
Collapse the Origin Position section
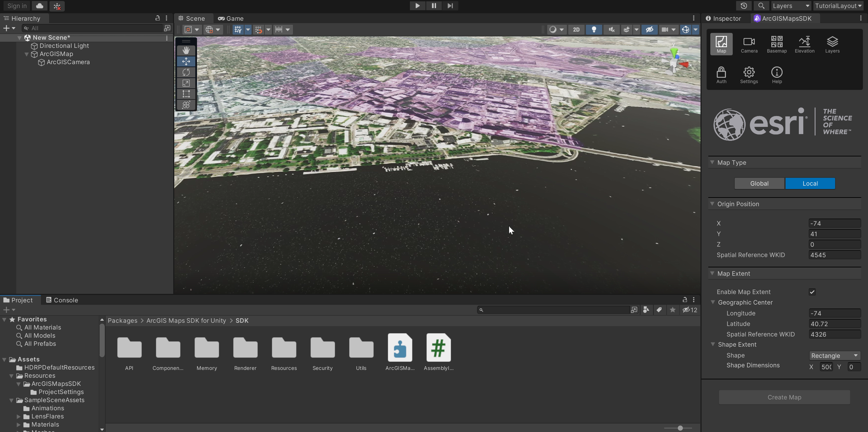pyautogui.click(x=712, y=204)
